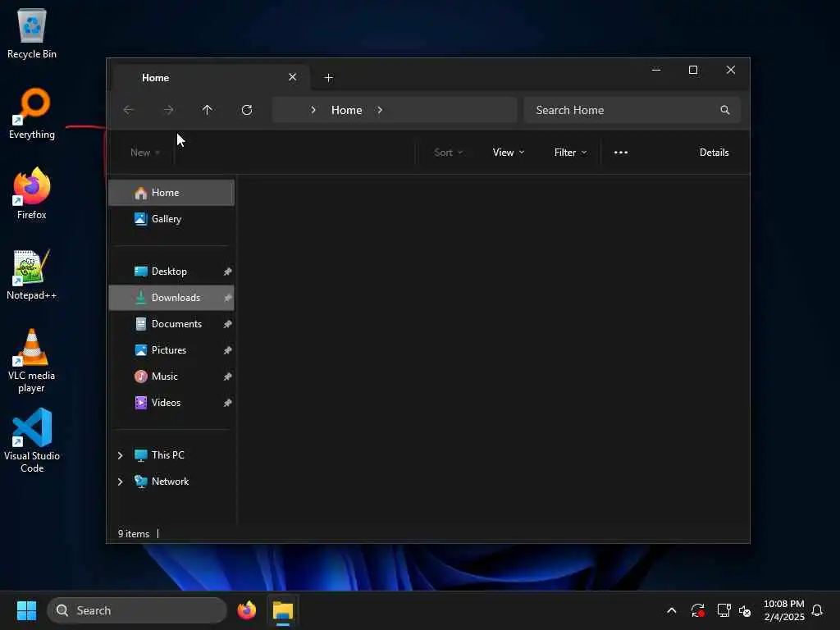Click File Explorer taskbar icon

pyautogui.click(x=283, y=610)
